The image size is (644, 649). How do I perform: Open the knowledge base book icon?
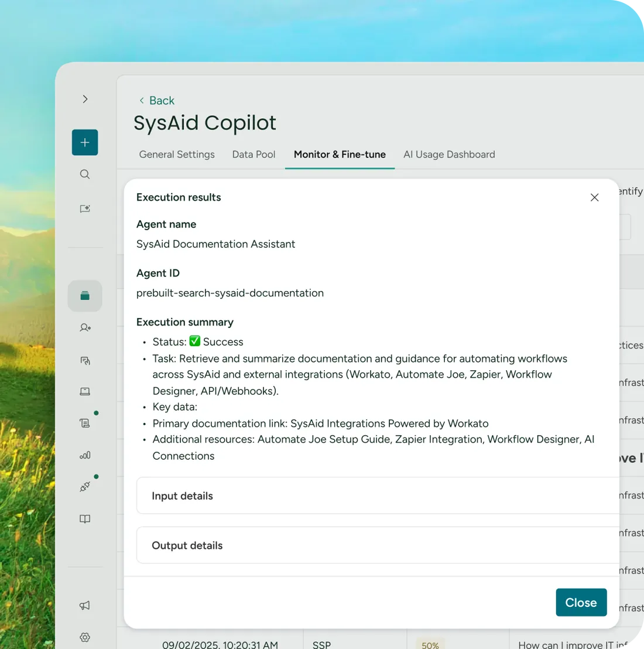85,519
